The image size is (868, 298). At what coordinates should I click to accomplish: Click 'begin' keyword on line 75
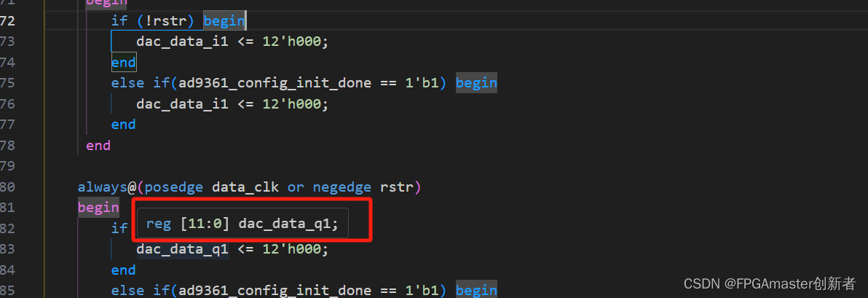476,83
